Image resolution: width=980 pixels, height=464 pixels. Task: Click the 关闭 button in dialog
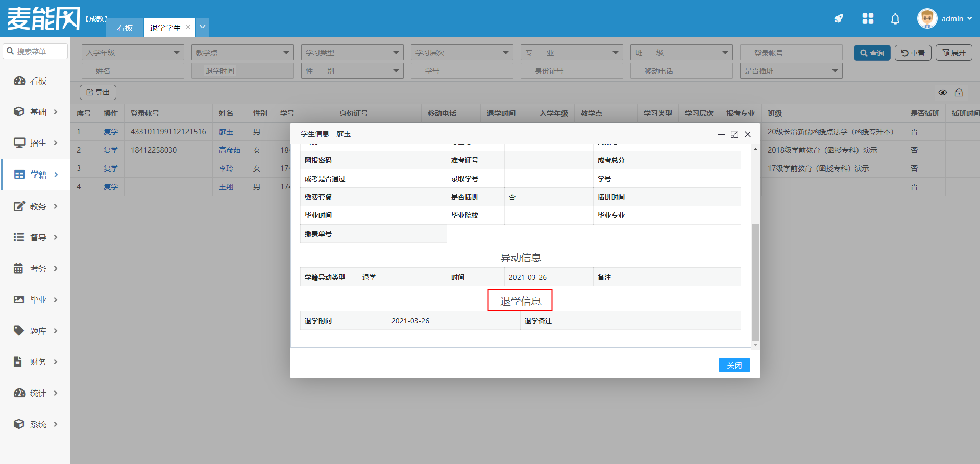(734, 365)
